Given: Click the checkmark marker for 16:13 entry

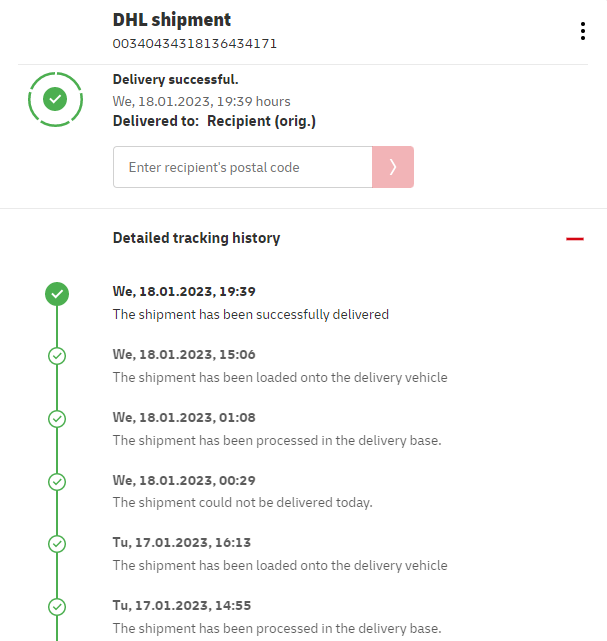Looking at the screenshot, I should (x=57, y=544).
